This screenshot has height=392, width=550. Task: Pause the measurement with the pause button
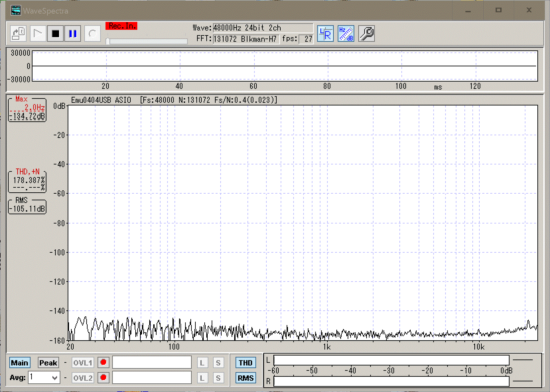pyautogui.click(x=73, y=33)
